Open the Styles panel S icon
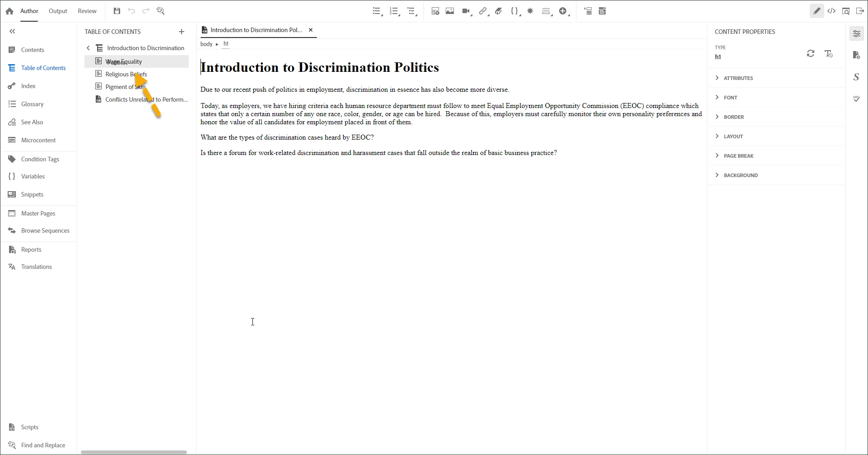This screenshot has width=868, height=455. coord(856,77)
